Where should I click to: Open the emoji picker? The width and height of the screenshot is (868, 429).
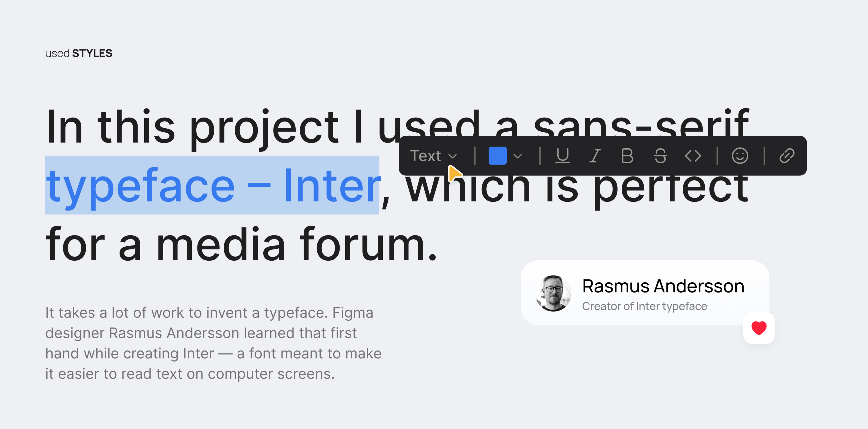tap(740, 156)
